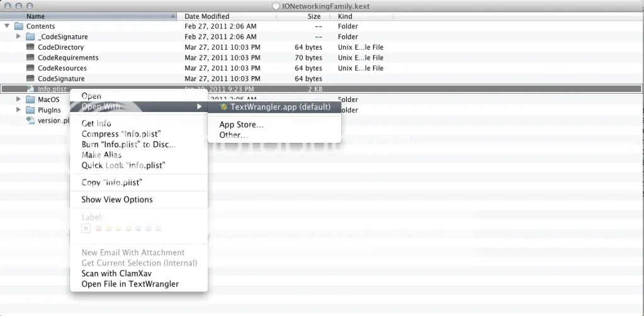This screenshot has width=644, height=316.
Task: Expand the PlugIns folder triangle
Action: coord(18,110)
